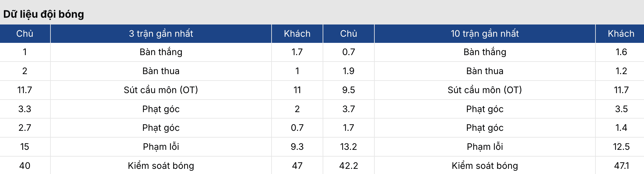Select the 12.5 fouls value

(x=621, y=147)
